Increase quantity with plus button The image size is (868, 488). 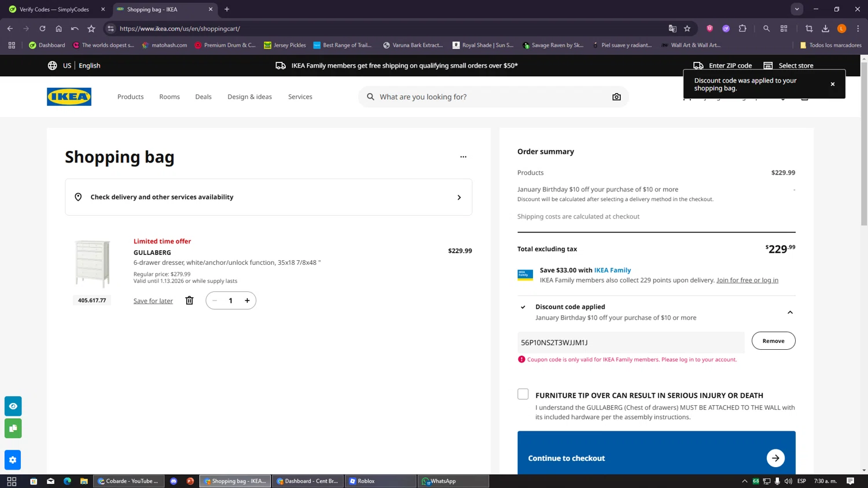(x=247, y=301)
